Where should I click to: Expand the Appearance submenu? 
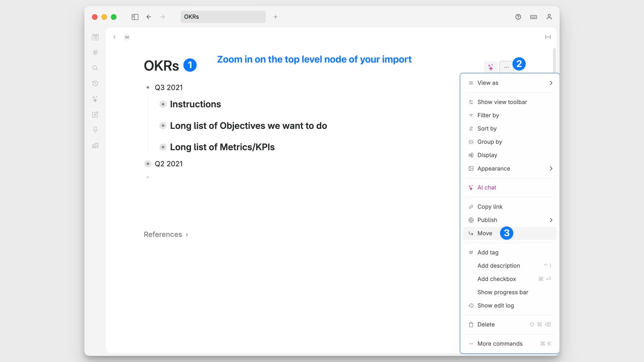click(510, 168)
